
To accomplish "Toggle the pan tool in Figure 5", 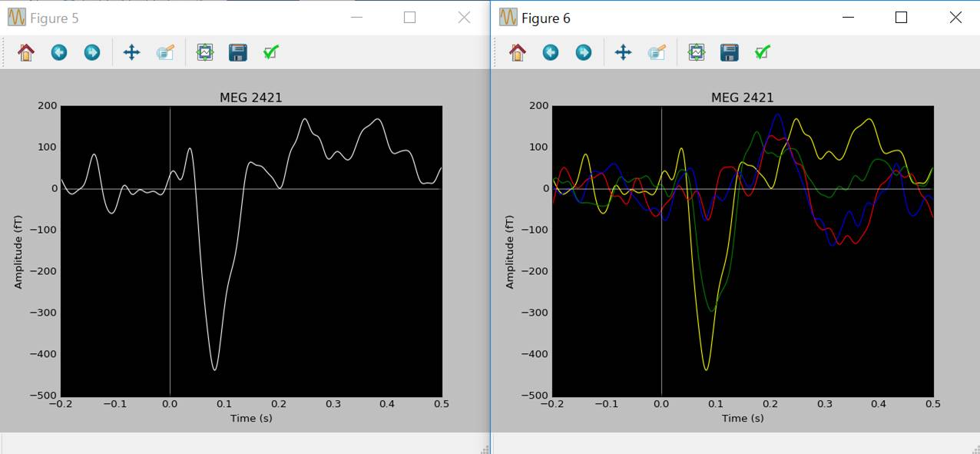I will [x=131, y=52].
